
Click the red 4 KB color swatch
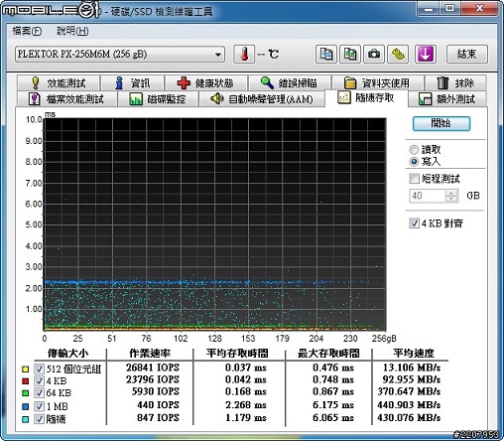(25, 381)
